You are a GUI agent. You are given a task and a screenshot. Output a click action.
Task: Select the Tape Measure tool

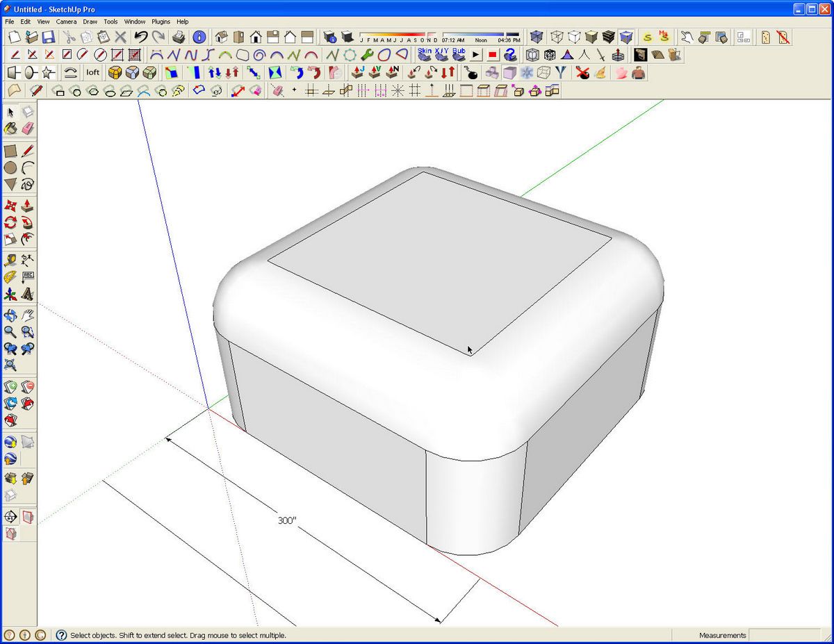coord(10,261)
